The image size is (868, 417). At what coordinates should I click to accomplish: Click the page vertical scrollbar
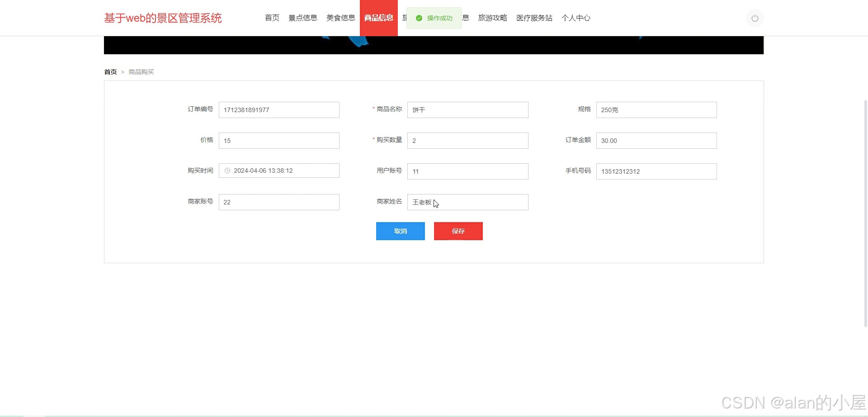(865, 213)
